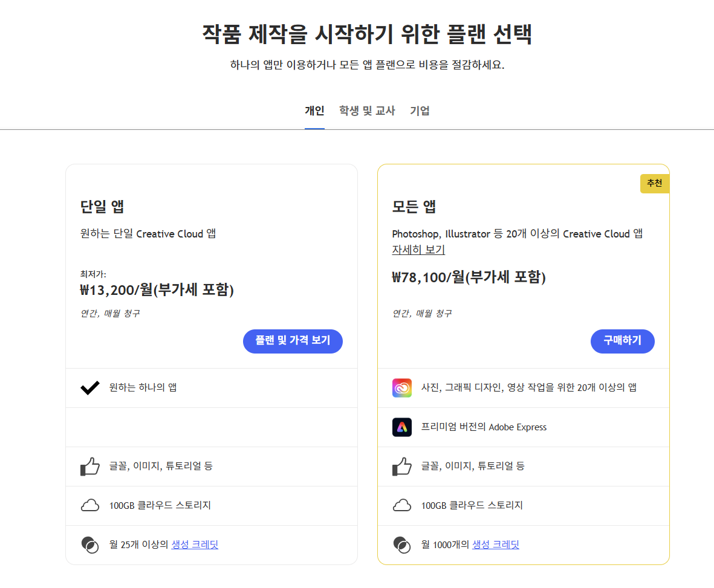Click the generative credits circles icon under 단일 앱
The width and height of the screenshot is (714, 588).
[91, 544]
